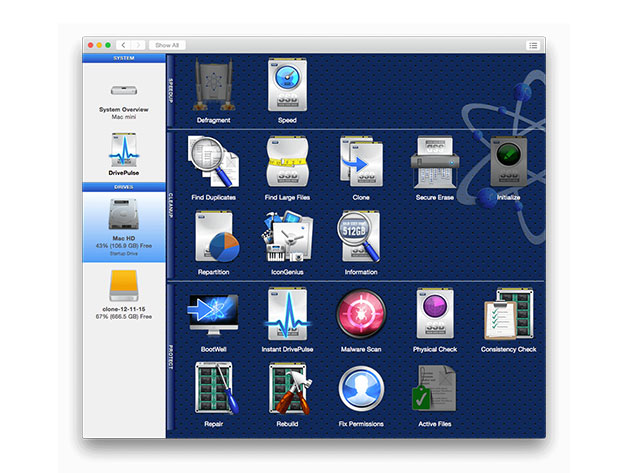Go forward with the right arrow button
The height and width of the screenshot is (473, 630).
tap(138, 45)
